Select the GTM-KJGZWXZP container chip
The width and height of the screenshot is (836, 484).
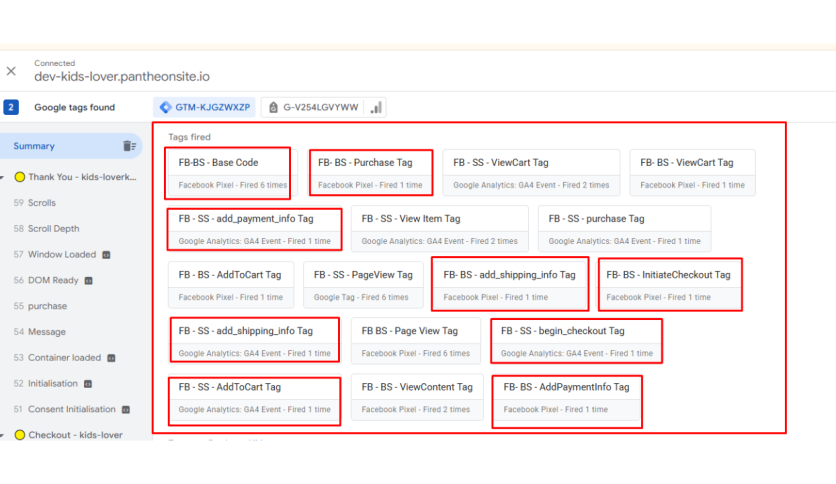pyautogui.click(x=205, y=107)
